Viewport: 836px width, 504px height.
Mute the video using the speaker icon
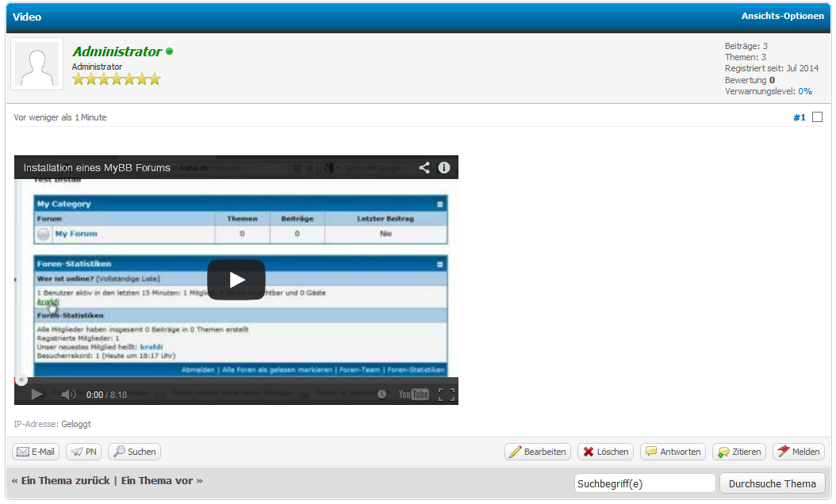coord(68,395)
